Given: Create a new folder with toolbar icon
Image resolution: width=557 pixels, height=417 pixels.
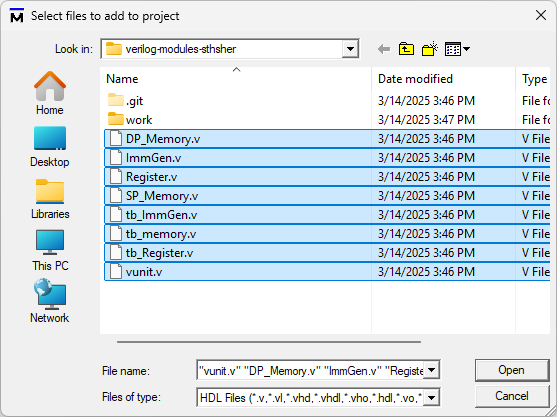Looking at the screenshot, I should tap(429, 49).
